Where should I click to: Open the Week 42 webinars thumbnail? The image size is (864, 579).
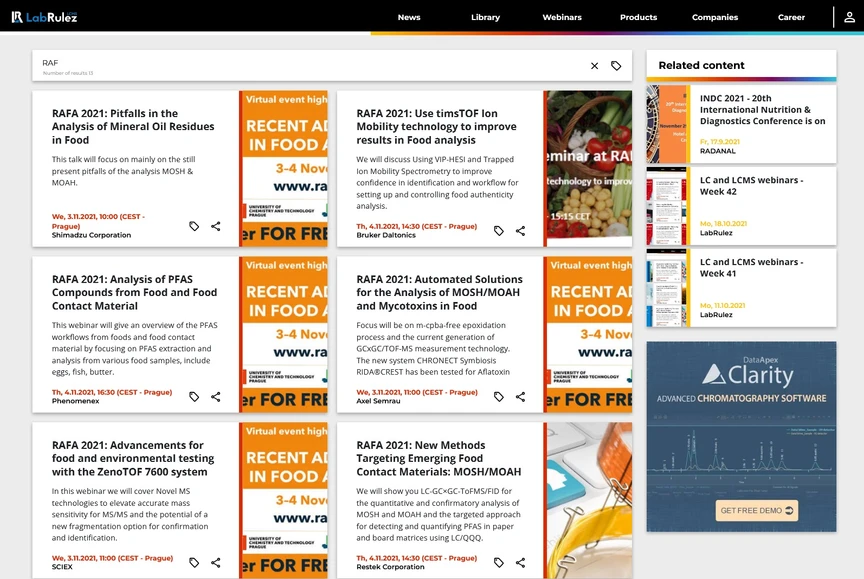pyautogui.click(x=668, y=206)
